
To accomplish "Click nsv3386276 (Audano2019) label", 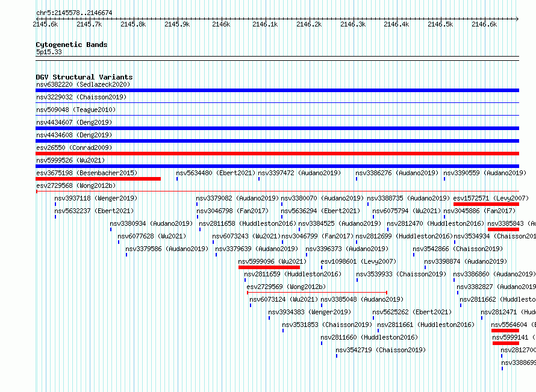I will [x=397, y=173].
